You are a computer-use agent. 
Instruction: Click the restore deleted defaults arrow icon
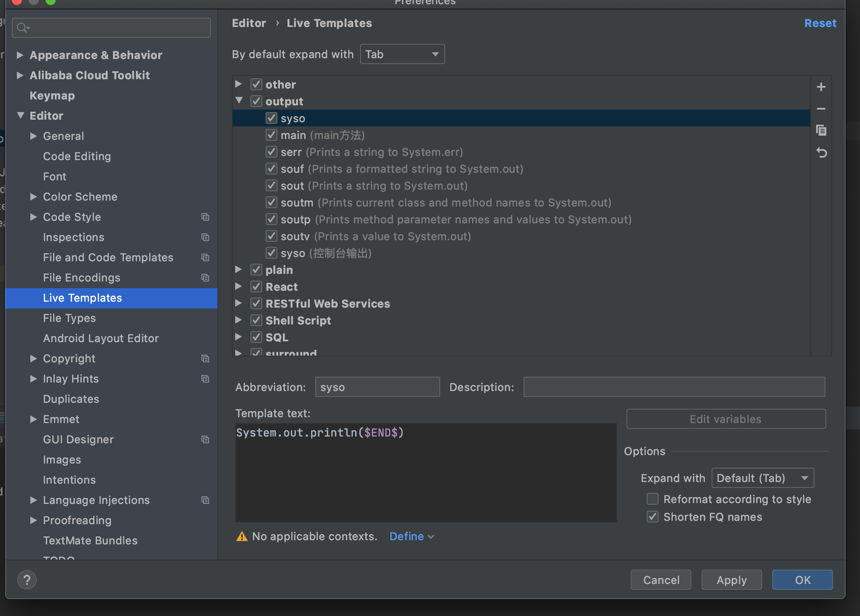[821, 153]
